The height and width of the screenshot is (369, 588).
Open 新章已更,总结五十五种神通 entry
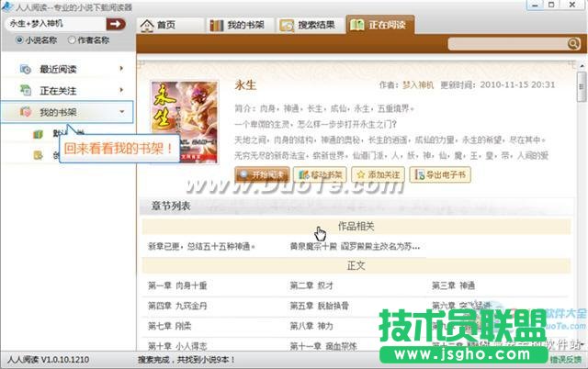click(x=201, y=247)
